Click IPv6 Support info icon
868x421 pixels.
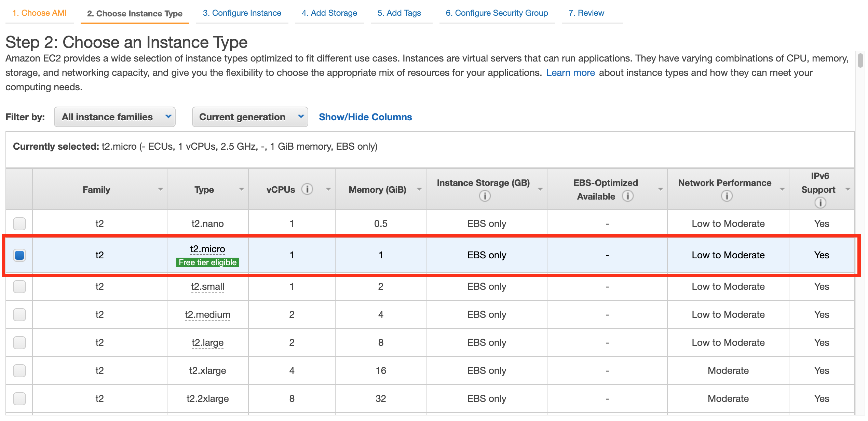[x=820, y=203]
